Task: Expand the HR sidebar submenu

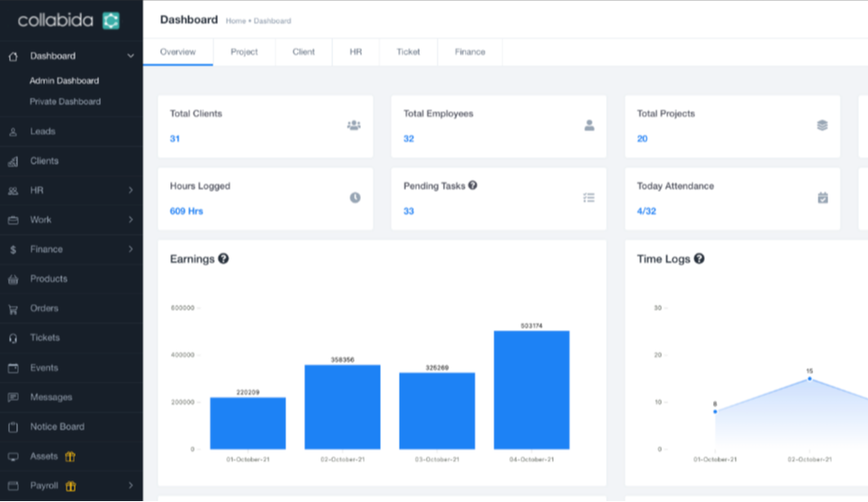Action: click(x=131, y=190)
